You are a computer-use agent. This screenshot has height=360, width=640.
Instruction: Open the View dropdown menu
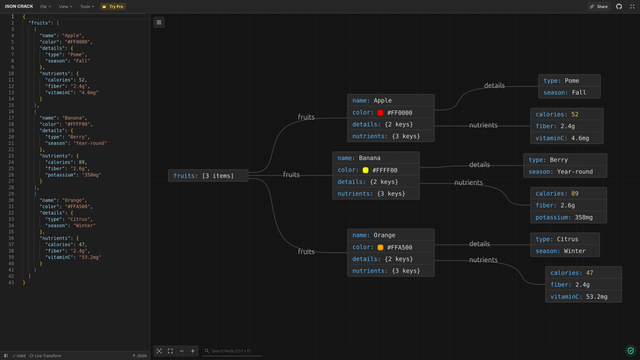tap(65, 7)
